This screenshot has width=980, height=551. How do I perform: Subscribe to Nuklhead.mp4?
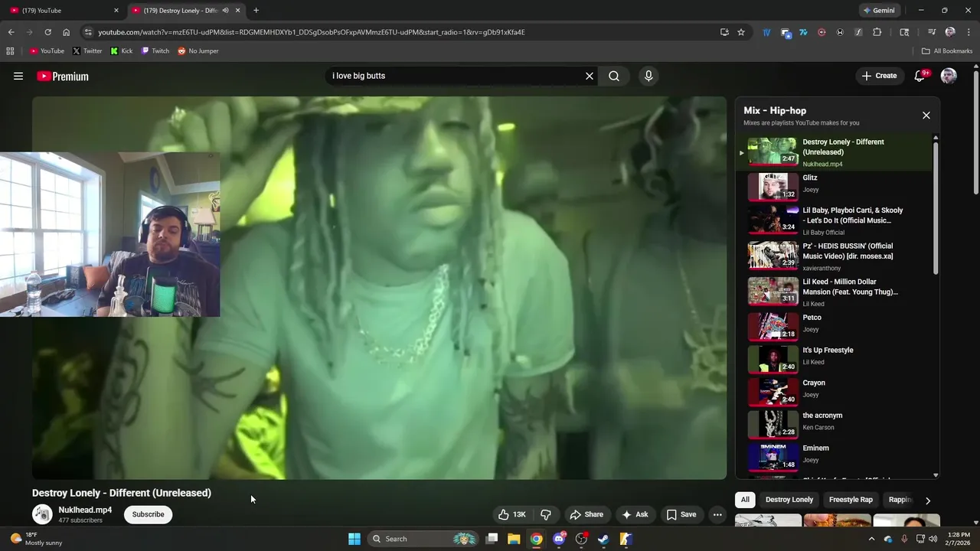coord(149,514)
